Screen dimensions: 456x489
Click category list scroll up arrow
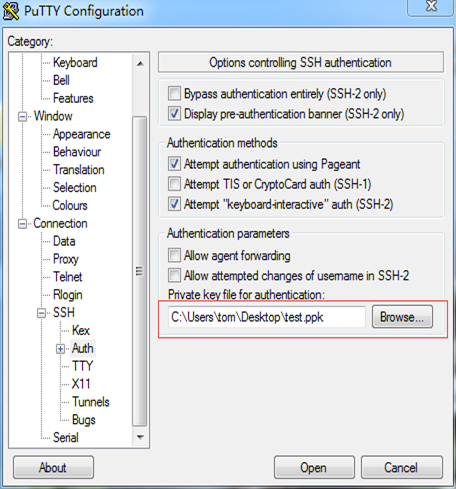(x=140, y=63)
